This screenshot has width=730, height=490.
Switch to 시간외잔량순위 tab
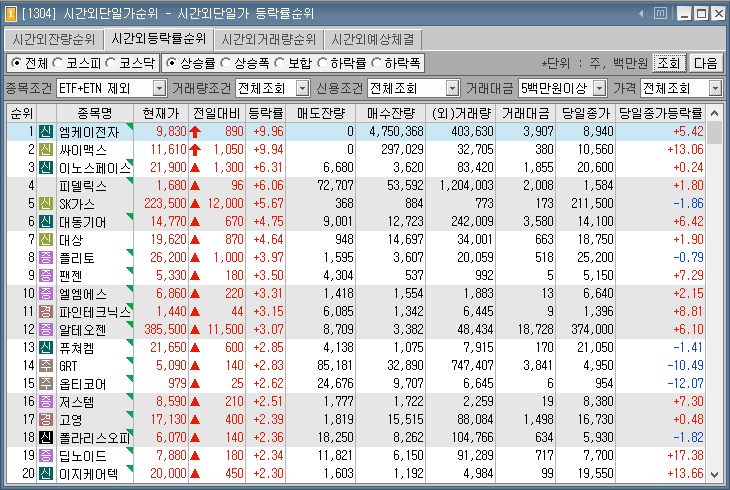tap(54, 40)
